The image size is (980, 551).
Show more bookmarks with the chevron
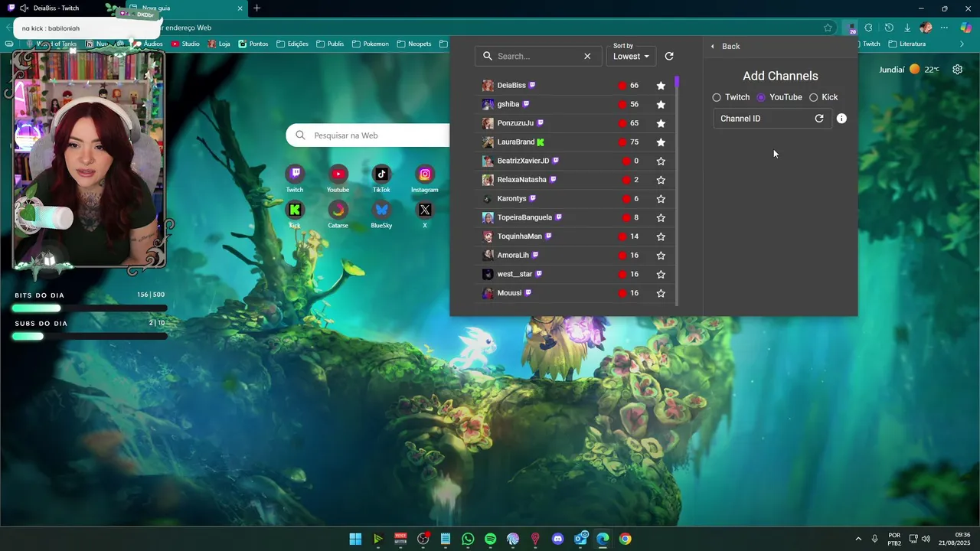point(962,44)
